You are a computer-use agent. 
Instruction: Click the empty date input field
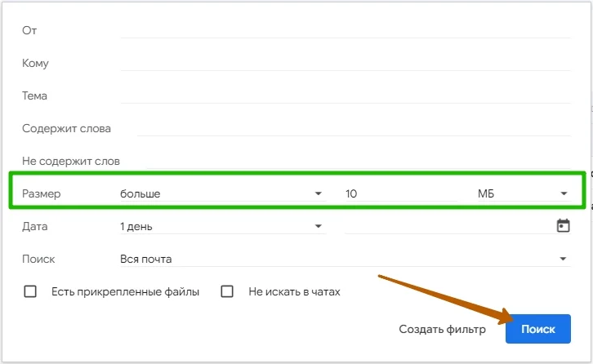tap(445, 226)
